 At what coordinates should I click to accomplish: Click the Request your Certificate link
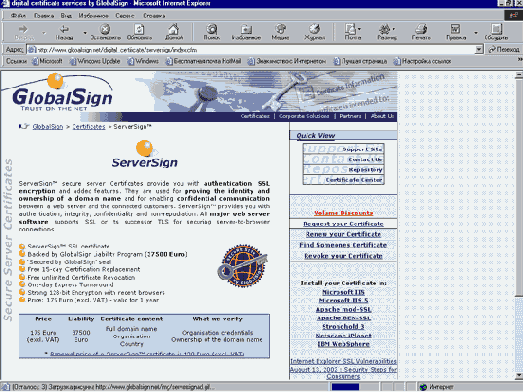coord(344,224)
